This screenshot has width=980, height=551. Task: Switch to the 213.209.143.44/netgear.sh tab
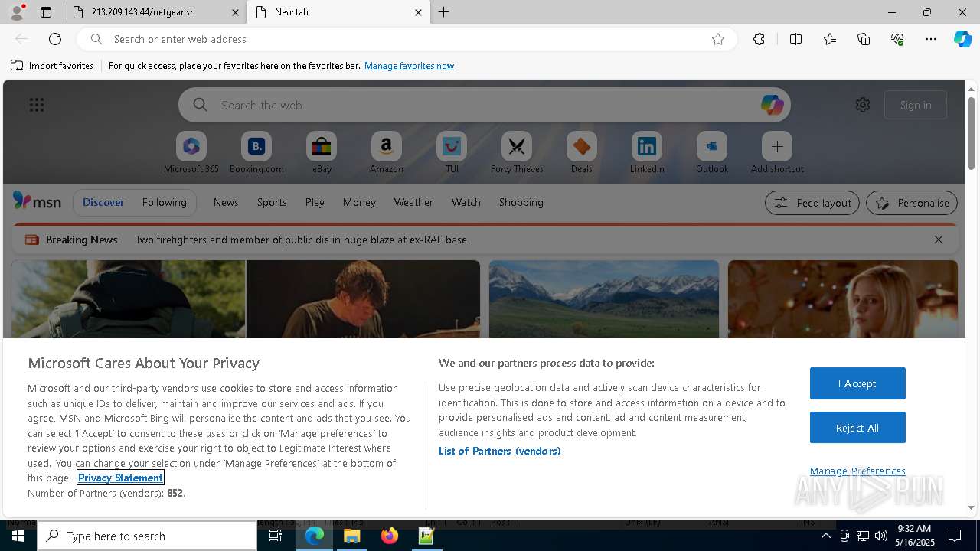click(155, 12)
